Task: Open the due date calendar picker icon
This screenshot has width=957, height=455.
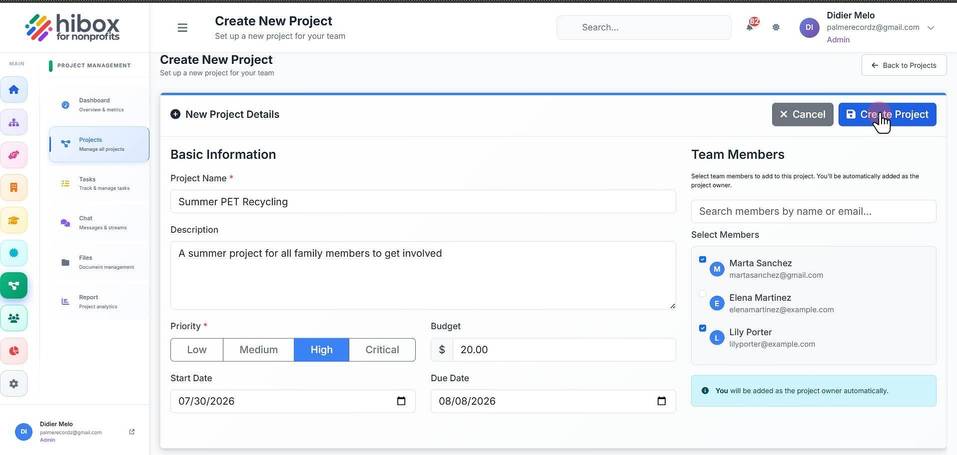Action: [x=661, y=401]
